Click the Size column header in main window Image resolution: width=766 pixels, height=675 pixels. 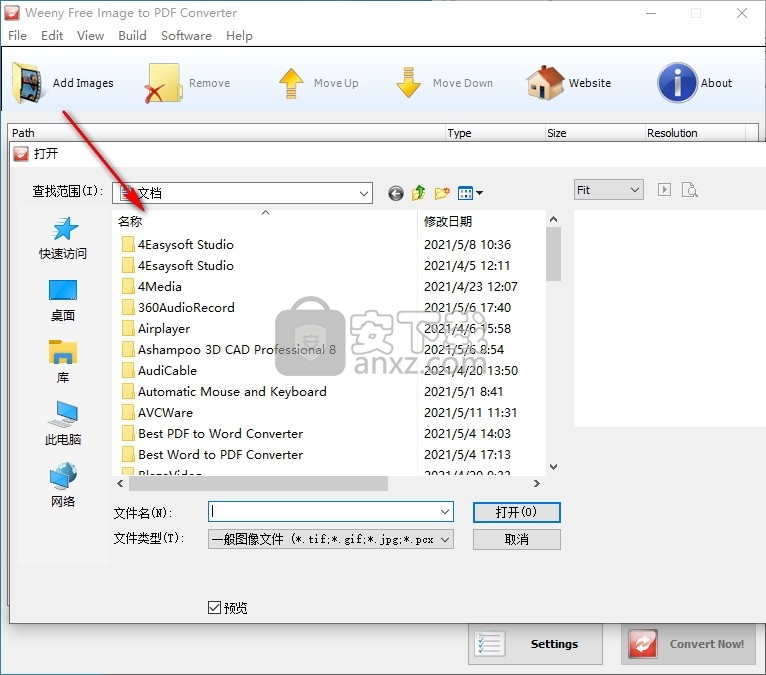pyautogui.click(x=595, y=133)
